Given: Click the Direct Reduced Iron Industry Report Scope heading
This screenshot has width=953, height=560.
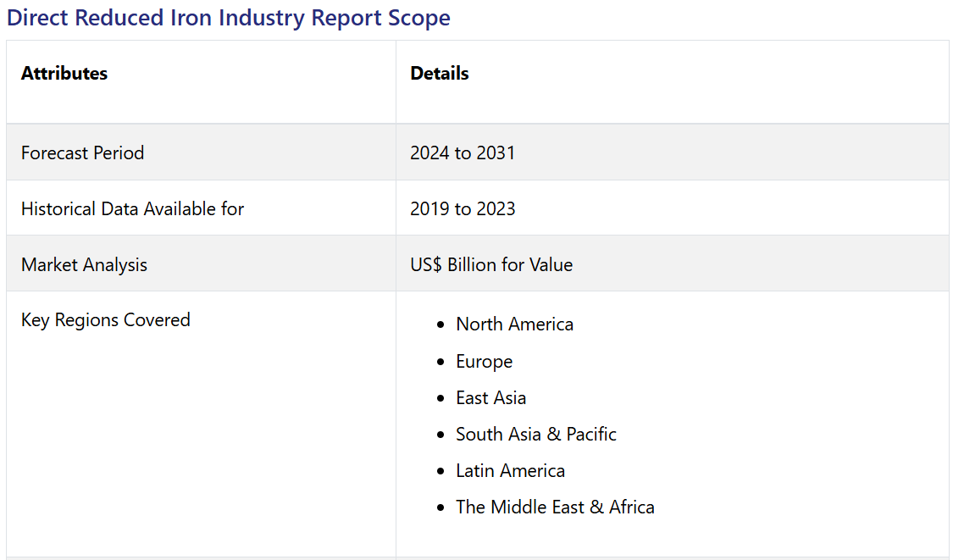Looking at the screenshot, I should pyautogui.click(x=229, y=18).
